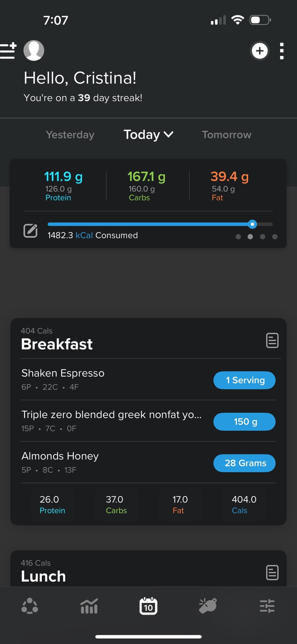This screenshot has height=644, width=297.
Task: Open the Breakfast meal notes icon
Action: pyautogui.click(x=272, y=340)
